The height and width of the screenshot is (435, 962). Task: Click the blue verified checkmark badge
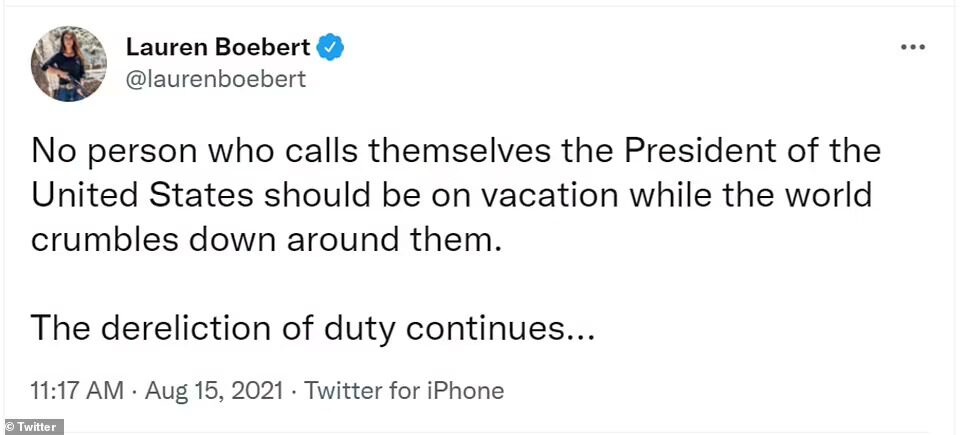(x=330, y=47)
